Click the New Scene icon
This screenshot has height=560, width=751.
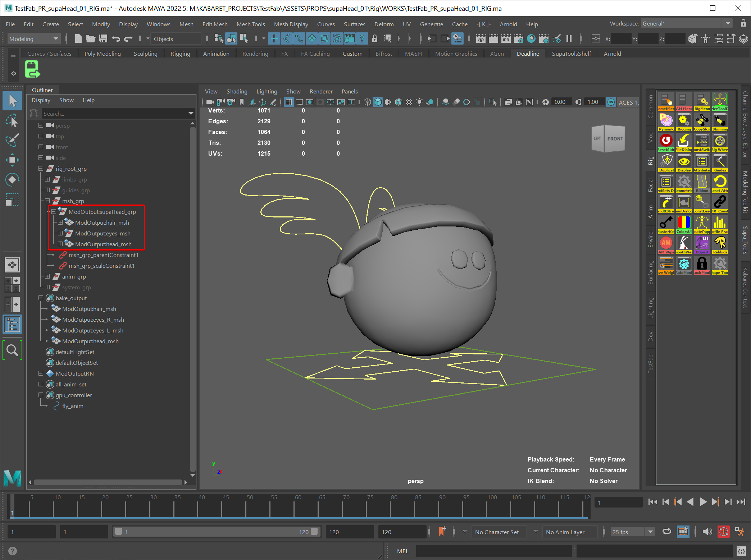tap(78, 38)
